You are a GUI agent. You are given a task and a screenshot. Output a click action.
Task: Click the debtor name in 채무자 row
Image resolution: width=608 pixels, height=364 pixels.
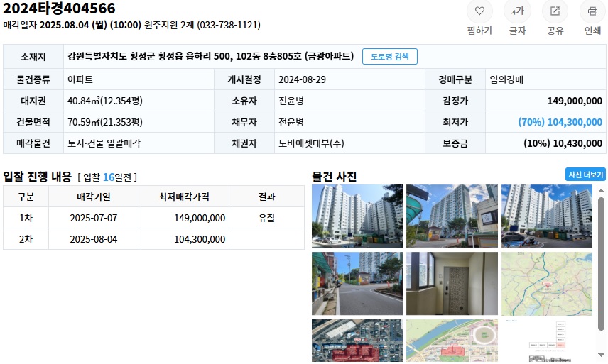point(291,122)
